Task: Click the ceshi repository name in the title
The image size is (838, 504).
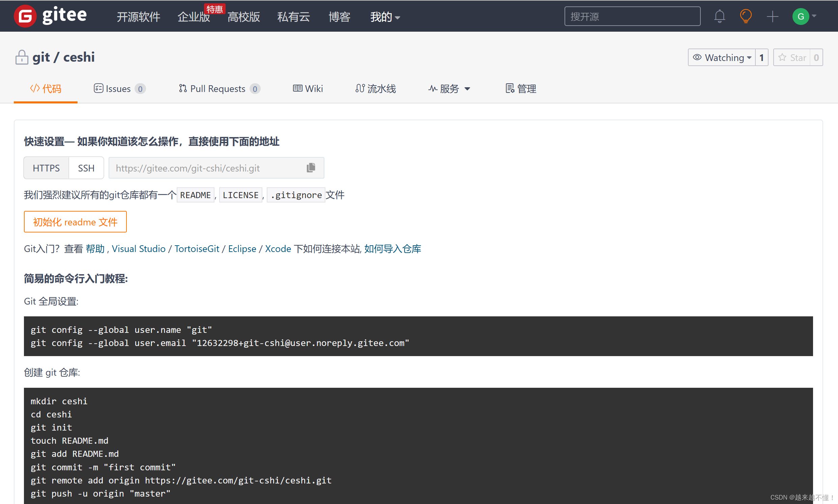Action: pyautogui.click(x=79, y=57)
